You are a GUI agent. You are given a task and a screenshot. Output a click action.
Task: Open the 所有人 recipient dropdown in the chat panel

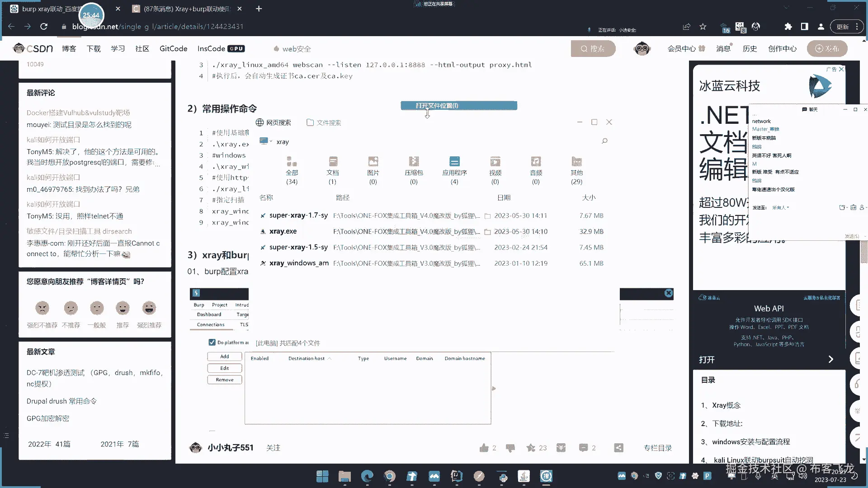(781, 207)
